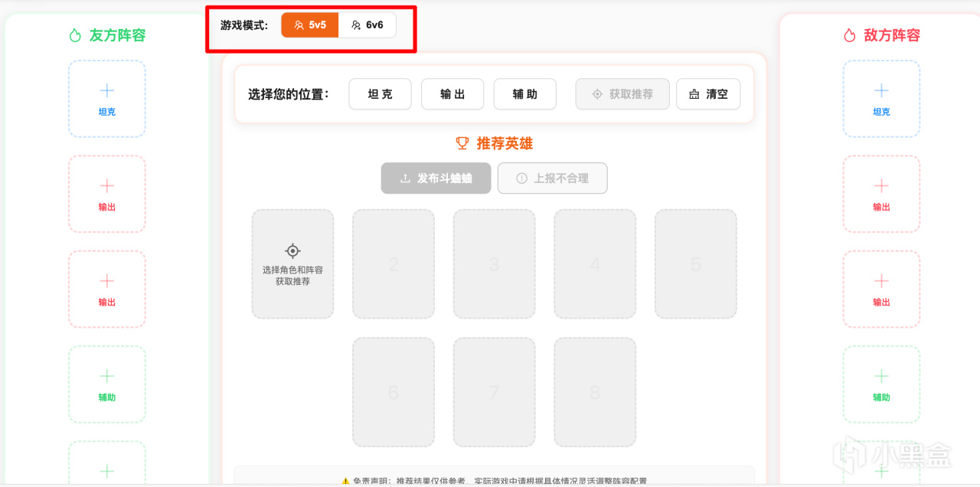
Task: Add 辅助 hero to 敌方阵容
Action: (881, 384)
